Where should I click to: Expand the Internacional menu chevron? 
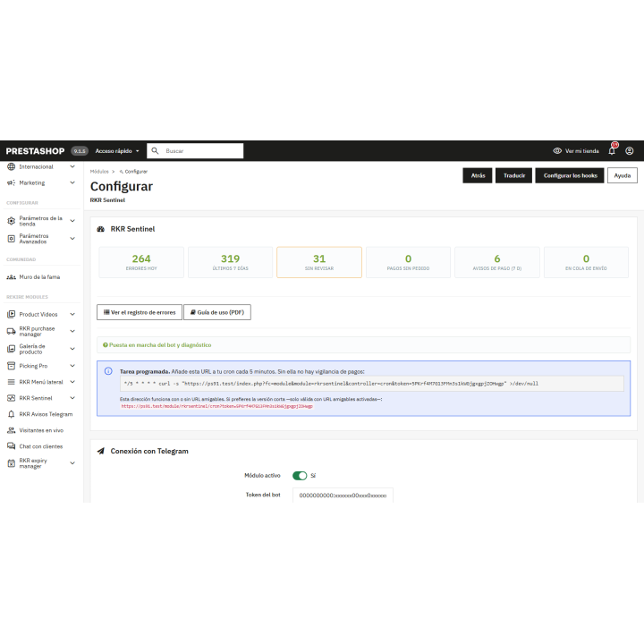point(72,166)
